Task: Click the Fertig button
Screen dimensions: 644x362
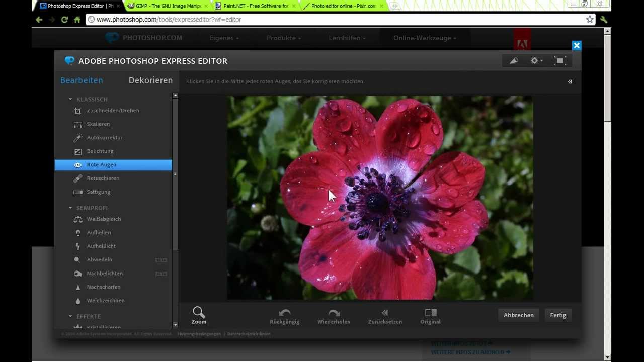Action: coord(558,315)
